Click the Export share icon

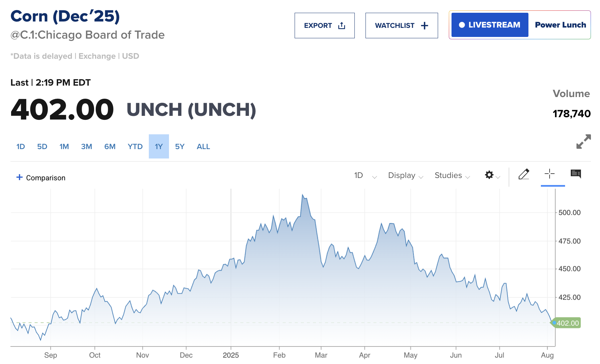(342, 26)
